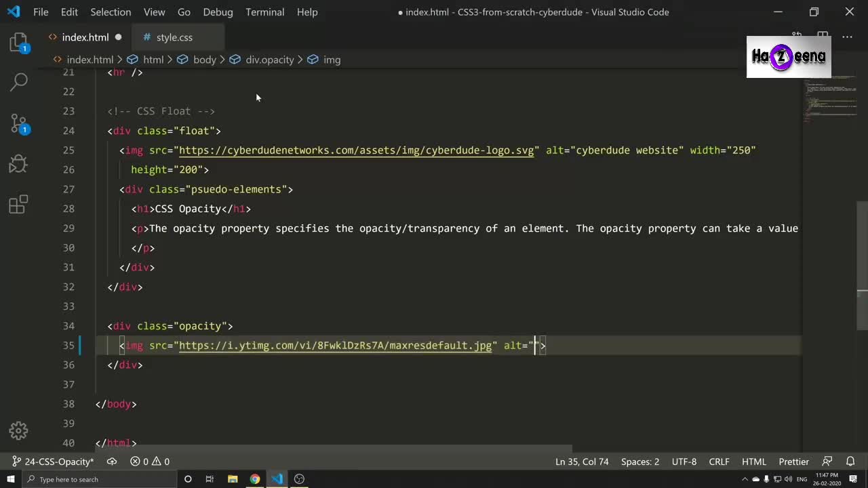The height and width of the screenshot is (488, 868).
Task: Click the publish changes cloud icon
Action: [x=112, y=462]
